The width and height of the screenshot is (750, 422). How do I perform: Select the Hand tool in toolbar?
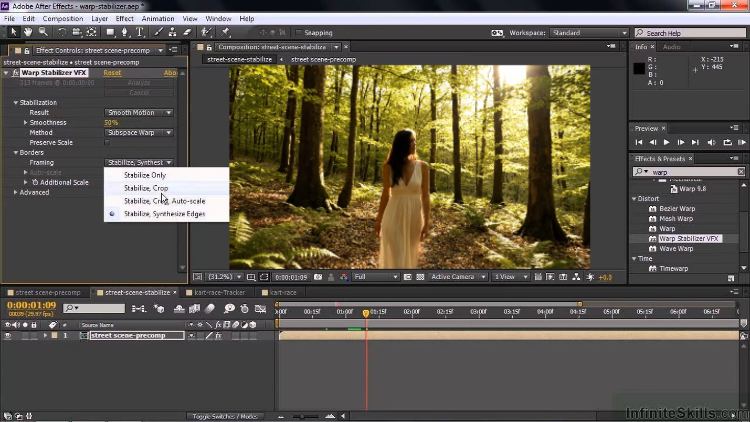pyautogui.click(x=28, y=32)
